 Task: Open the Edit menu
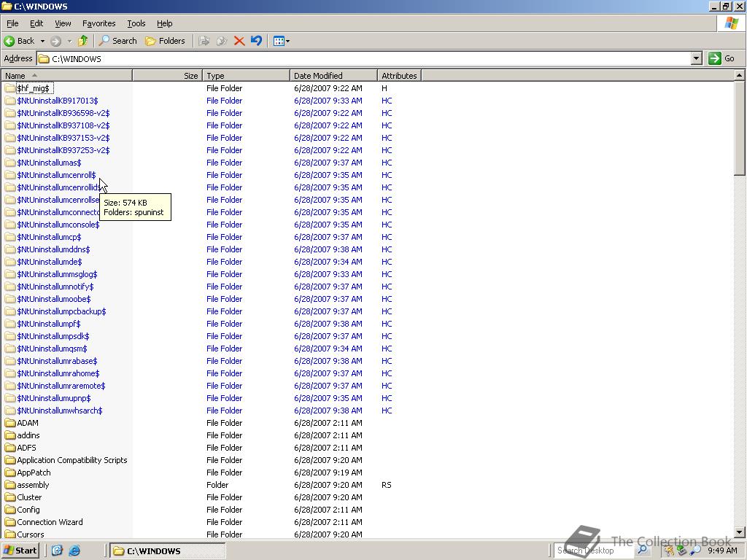[36, 23]
